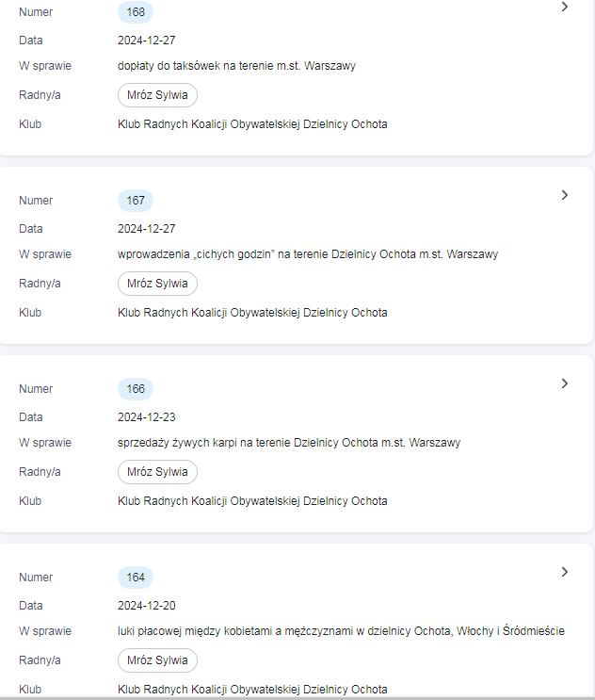Click chevron arrow for entry 166
Screen dimensions: 595x700
[565, 383]
